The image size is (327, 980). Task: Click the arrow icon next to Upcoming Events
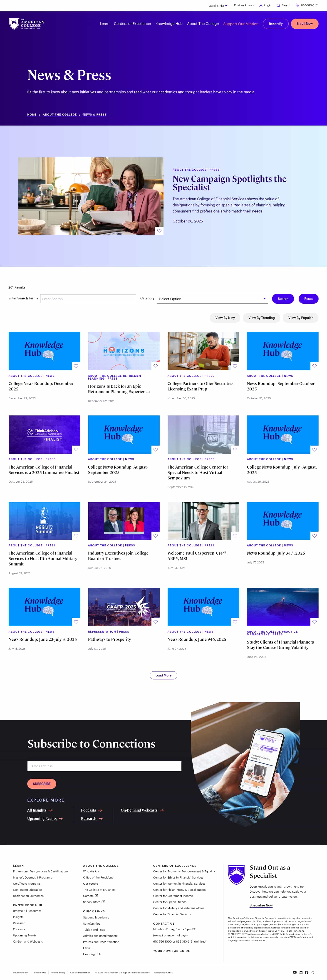[x=61, y=819]
